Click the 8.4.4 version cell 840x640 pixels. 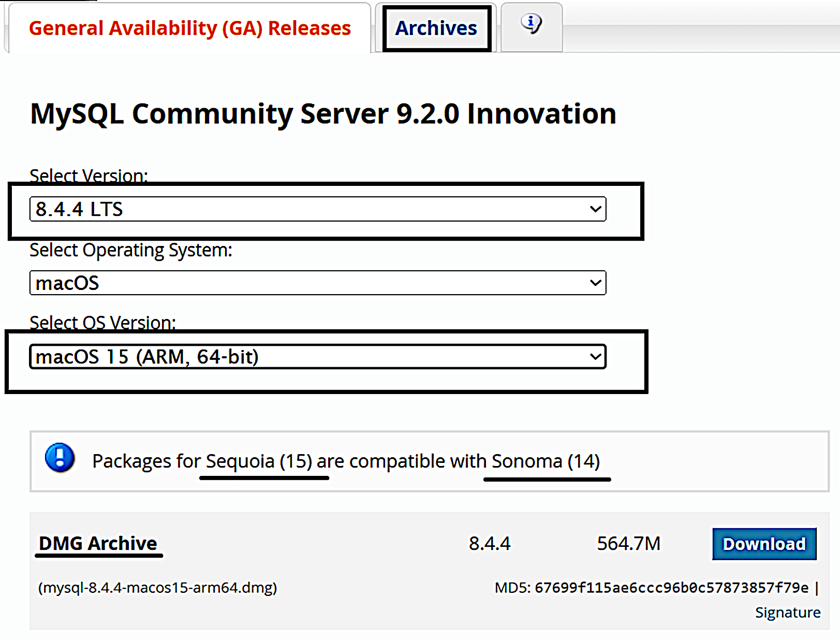coord(490,544)
